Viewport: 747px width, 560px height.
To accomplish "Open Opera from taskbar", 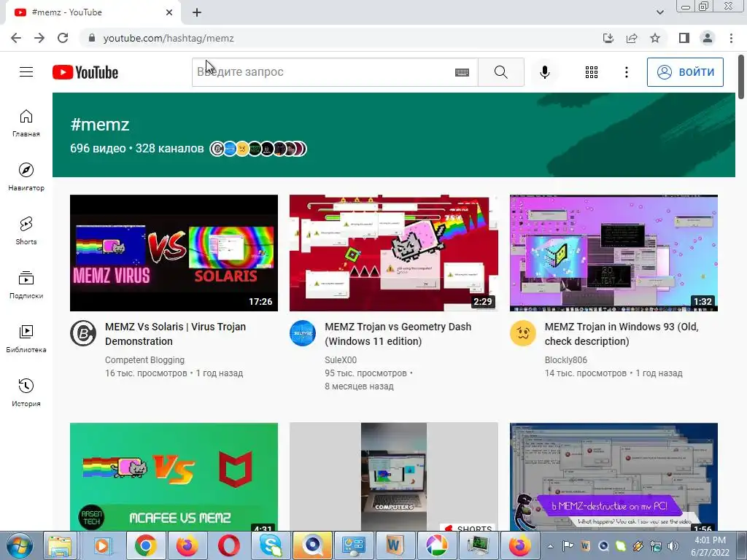I will [228, 545].
